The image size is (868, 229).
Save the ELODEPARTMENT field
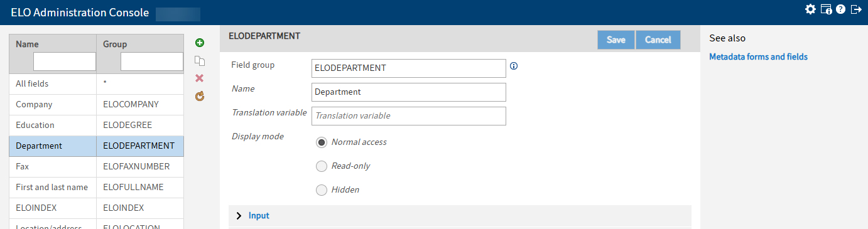click(x=616, y=40)
